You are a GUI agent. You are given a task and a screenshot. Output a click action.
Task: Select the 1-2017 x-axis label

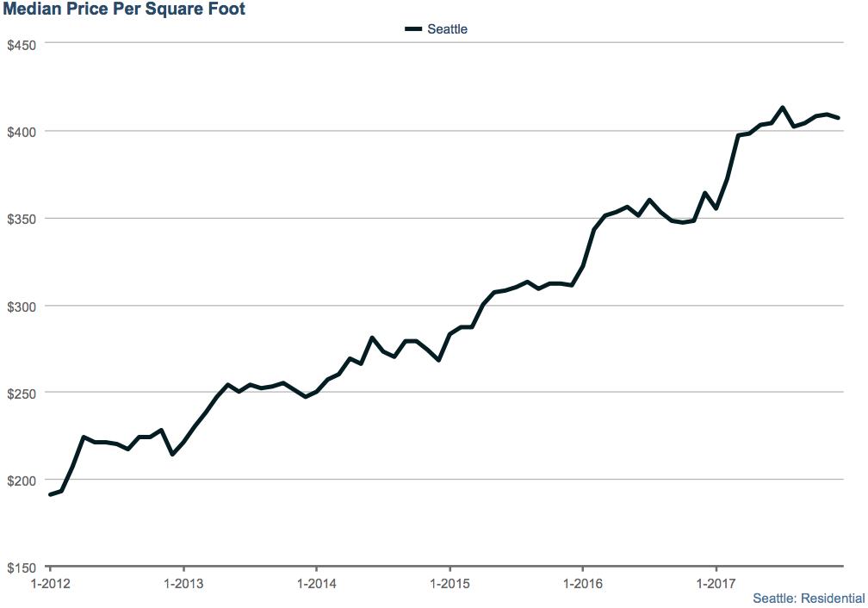coord(716,584)
